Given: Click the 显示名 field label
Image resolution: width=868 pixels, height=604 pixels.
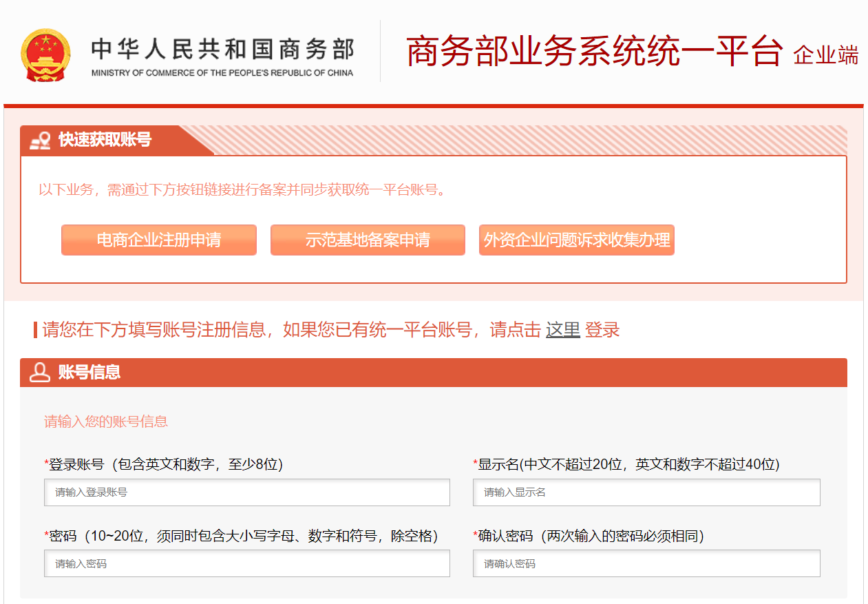Looking at the screenshot, I should (626, 464).
